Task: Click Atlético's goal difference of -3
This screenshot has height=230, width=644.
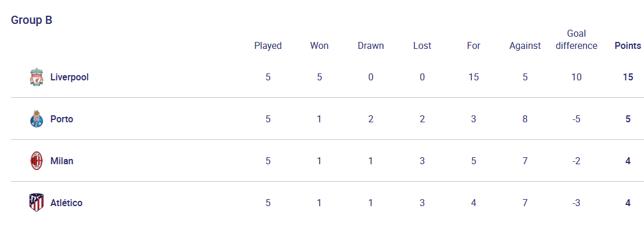Action: tap(576, 203)
